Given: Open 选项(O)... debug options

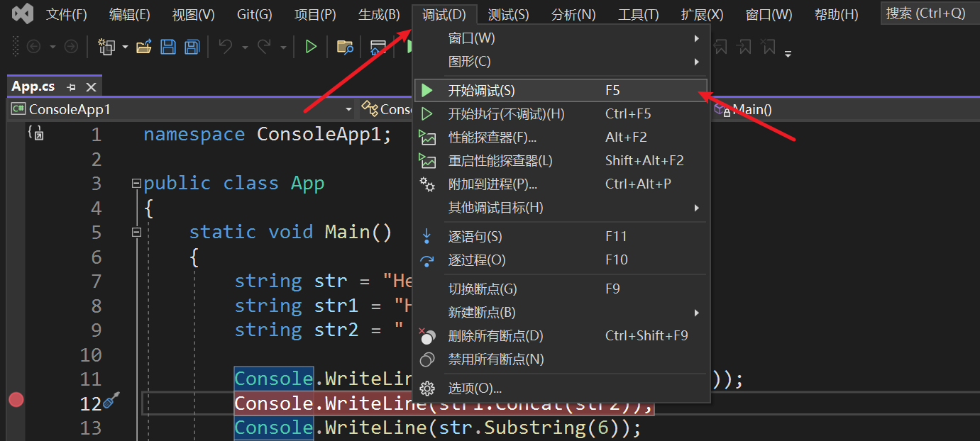Looking at the screenshot, I should coord(474,389).
